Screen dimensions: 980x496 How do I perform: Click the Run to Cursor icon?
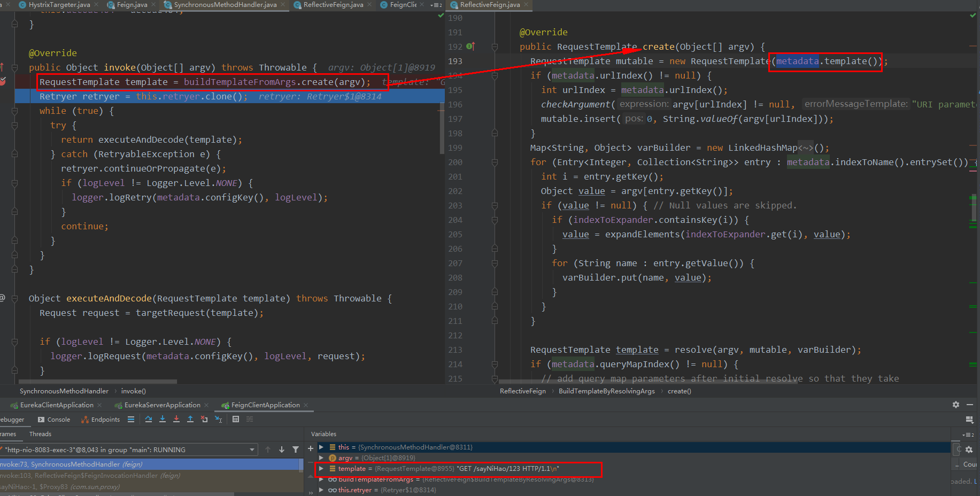(218, 420)
